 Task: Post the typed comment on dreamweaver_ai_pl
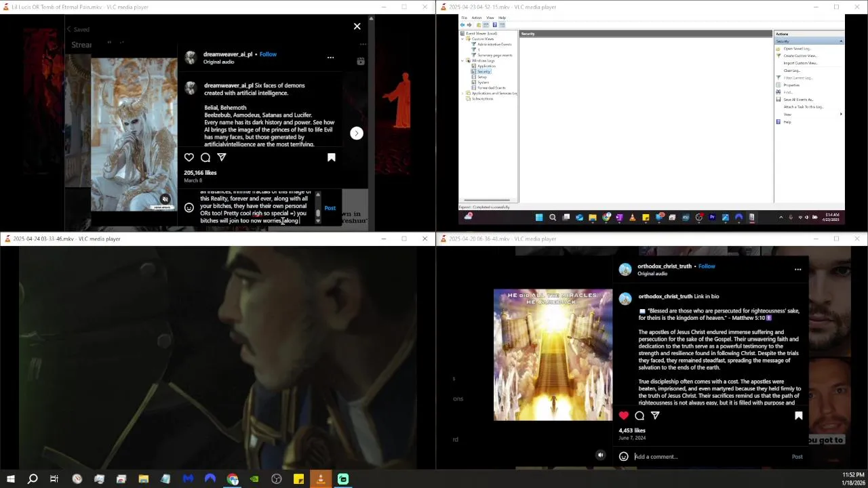[330, 208]
